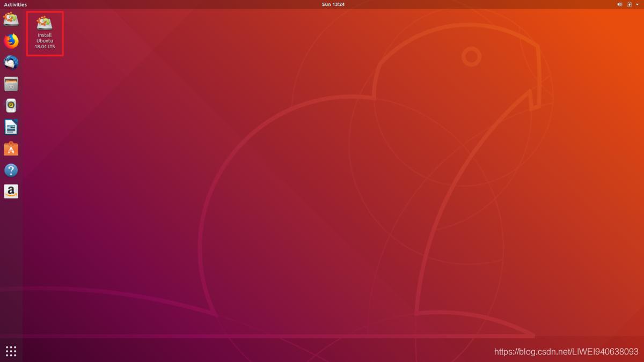Launch Rhythmbox music player from dock
This screenshot has width=644, height=362.
pos(11,106)
